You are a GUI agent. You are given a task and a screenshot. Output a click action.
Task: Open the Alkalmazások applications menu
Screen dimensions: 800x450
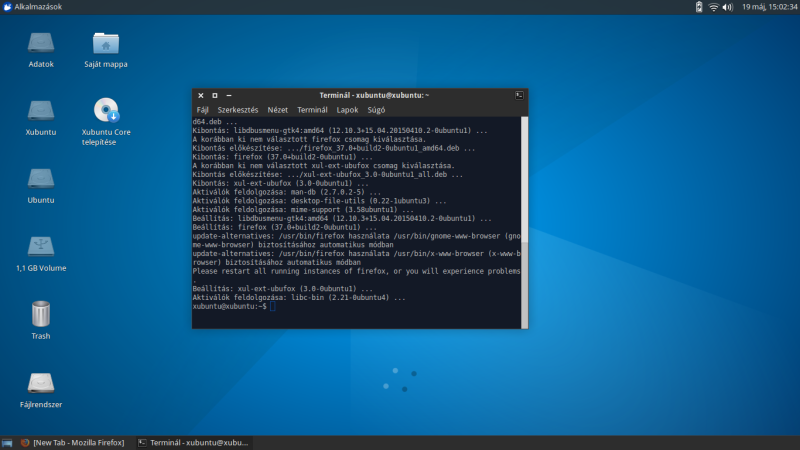pyautogui.click(x=33, y=7)
